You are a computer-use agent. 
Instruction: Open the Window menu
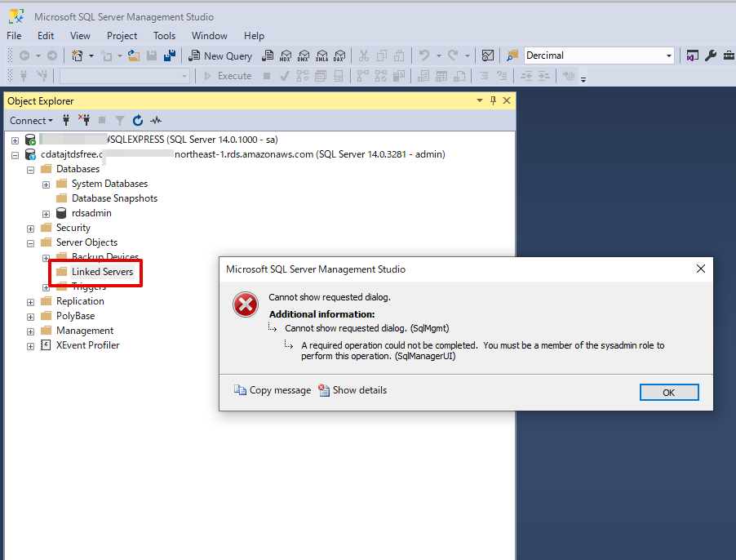[x=210, y=36]
